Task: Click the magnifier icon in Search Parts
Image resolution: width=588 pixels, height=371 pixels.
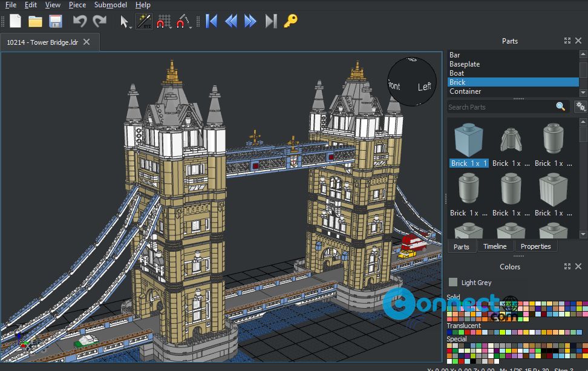Action: 561,107
